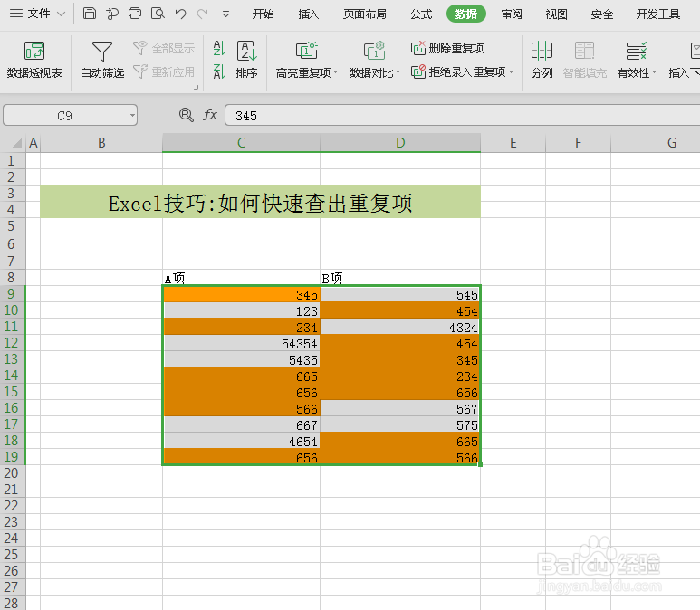Click 重新应用 reapply filter button
The width and height of the screenshot is (700, 610).
[164, 71]
